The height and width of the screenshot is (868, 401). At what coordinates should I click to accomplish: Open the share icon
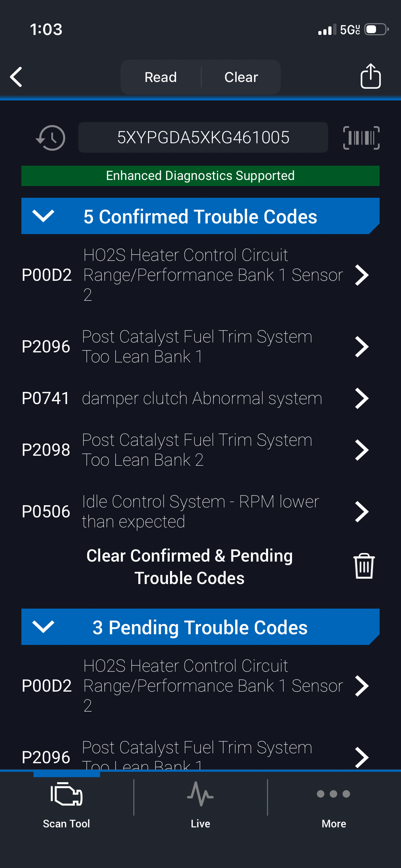click(x=370, y=76)
